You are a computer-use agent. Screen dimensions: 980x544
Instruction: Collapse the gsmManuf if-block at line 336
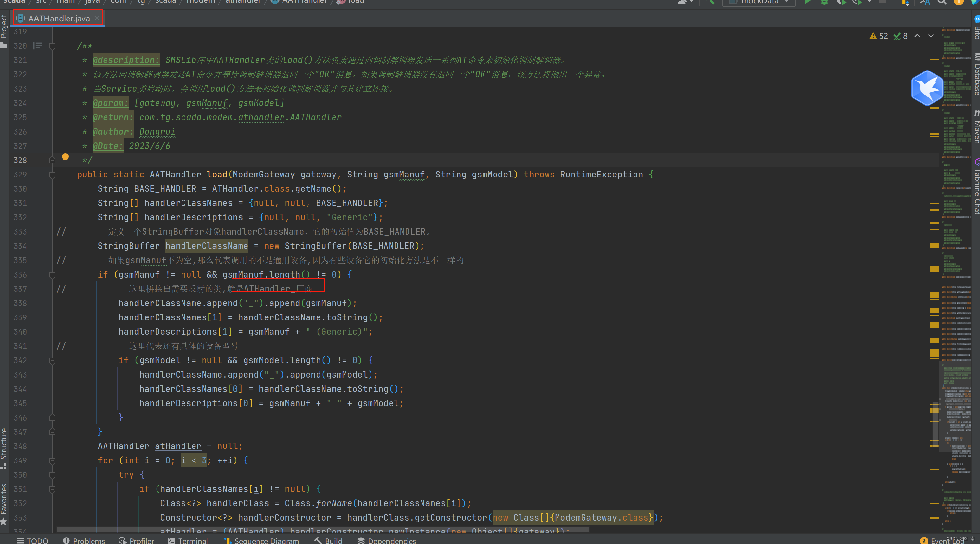pos(53,275)
